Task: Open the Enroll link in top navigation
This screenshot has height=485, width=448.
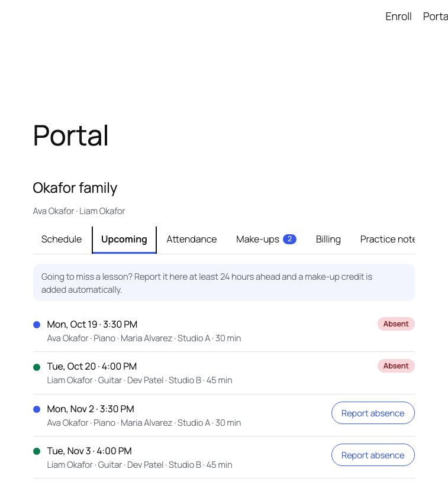Action: [x=398, y=17]
